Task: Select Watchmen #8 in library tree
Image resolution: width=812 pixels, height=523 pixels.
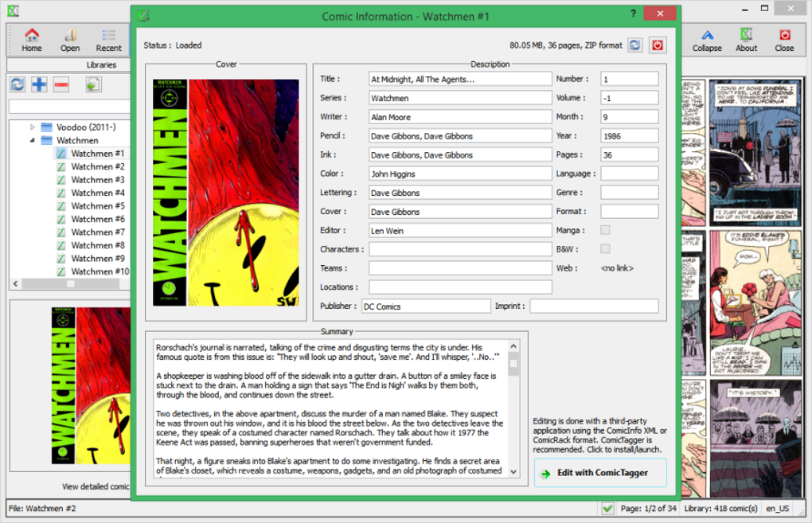Action: 98,245
